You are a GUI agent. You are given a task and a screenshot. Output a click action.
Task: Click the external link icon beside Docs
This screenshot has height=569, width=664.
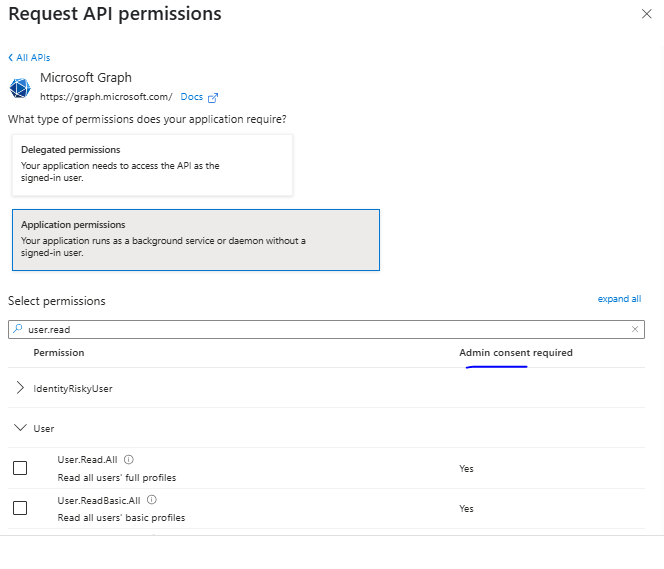(x=213, y=98)
